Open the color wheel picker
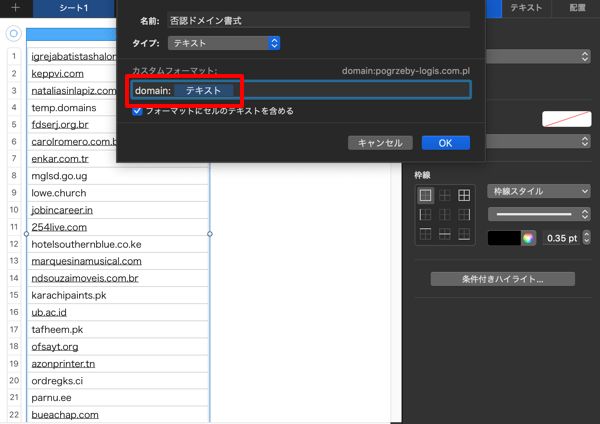This screenshot has width=600, height=424. (x=528, y=238)
